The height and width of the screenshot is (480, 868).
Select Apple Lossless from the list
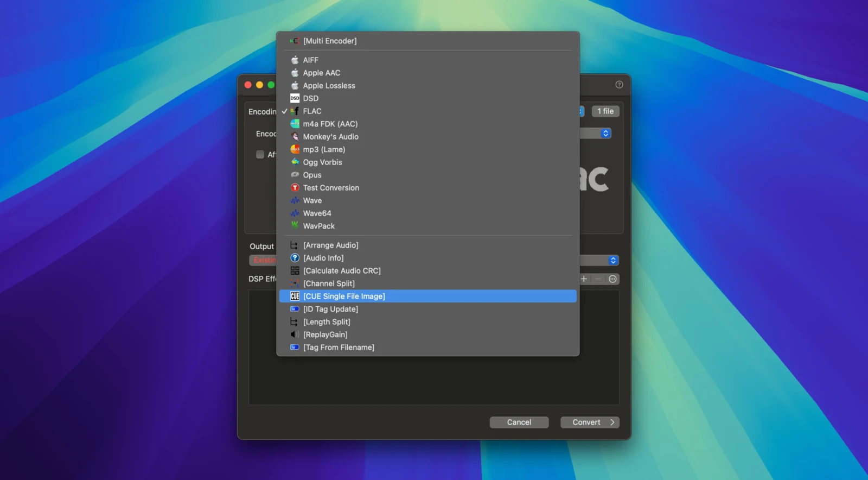[329, 86]
